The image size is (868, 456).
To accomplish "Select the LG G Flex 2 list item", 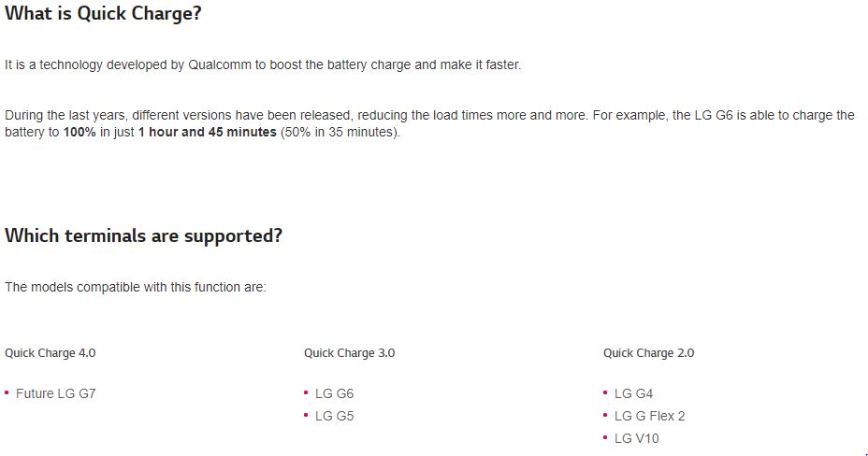I will (649, 416).
